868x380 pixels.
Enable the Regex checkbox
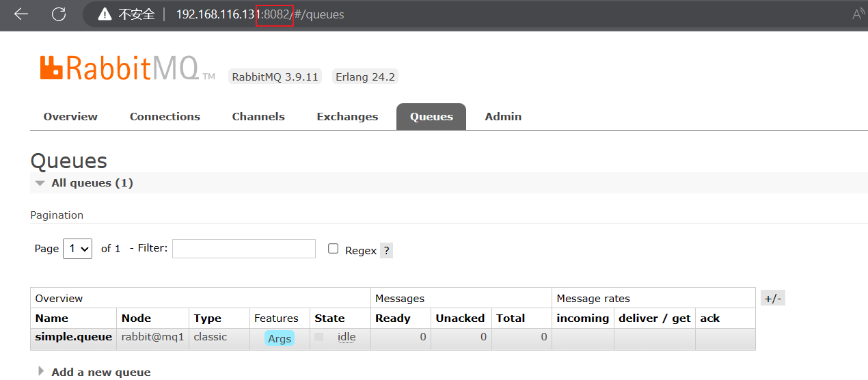click(334, 249)
